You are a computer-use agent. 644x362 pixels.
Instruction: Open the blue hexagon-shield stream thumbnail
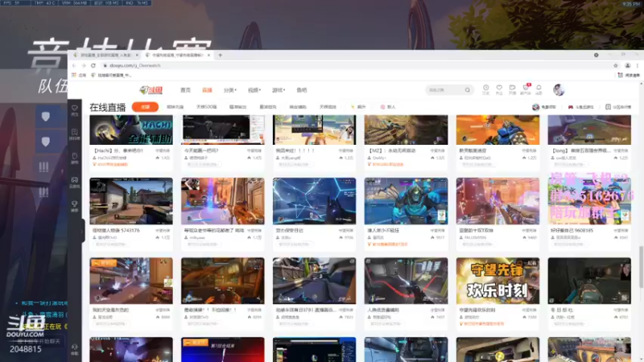(314, 201)
